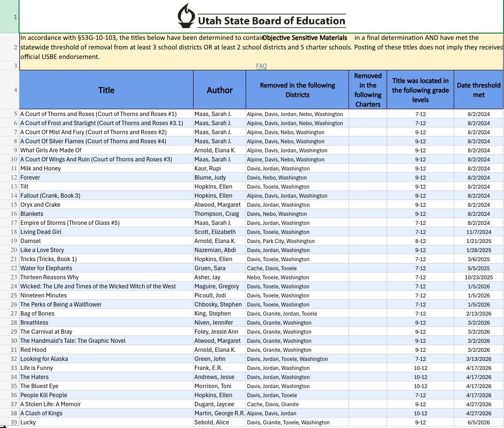Image resolution: width=504 pixels, height=428 pixels.
Task: Click date cell '10/23/2025'
Action: (x=479, y=277)
